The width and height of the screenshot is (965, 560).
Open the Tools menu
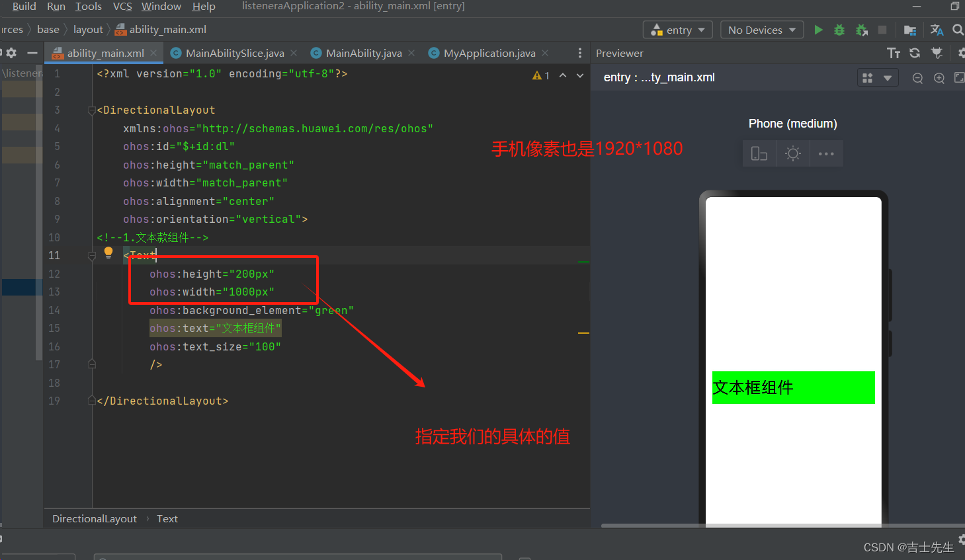pyautogui.click(x=89, y=6)
